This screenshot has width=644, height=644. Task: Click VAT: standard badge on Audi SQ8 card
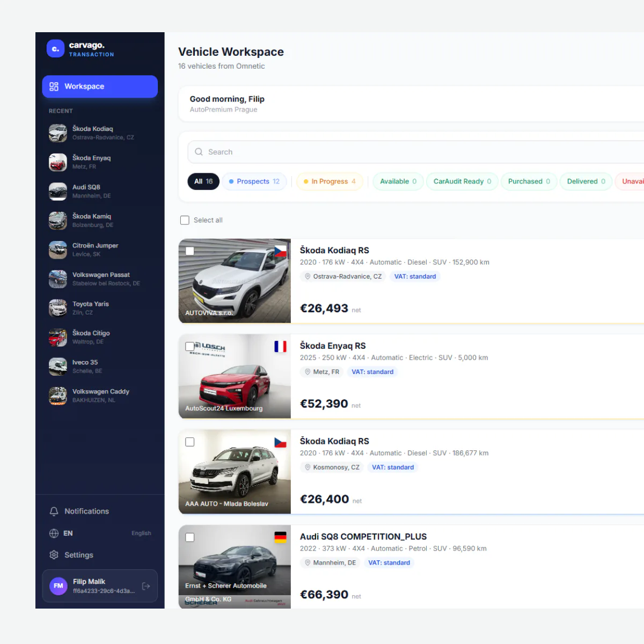[389, 563]
